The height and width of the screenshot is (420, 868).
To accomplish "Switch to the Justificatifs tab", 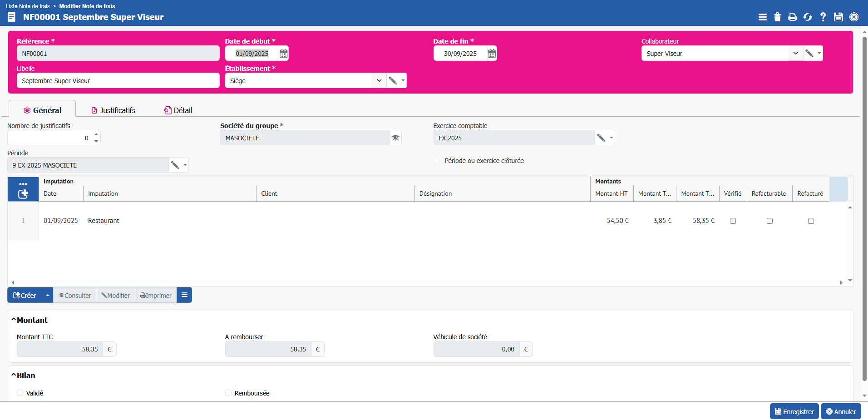I will pos(113,110).
